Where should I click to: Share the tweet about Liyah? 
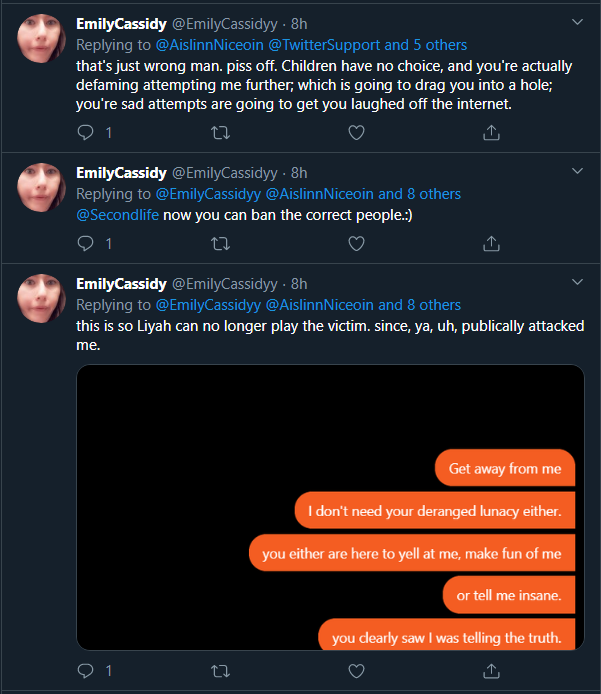tap(491, 671)
